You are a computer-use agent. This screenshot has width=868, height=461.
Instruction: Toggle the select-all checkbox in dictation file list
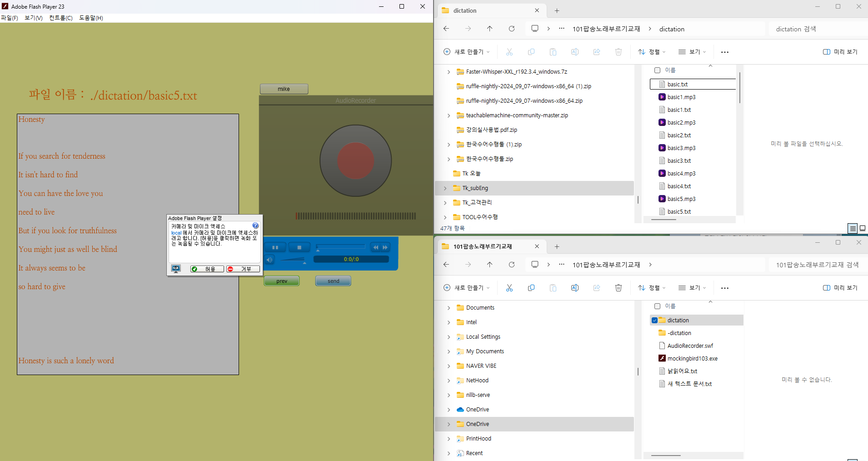[x=657, y=70]
